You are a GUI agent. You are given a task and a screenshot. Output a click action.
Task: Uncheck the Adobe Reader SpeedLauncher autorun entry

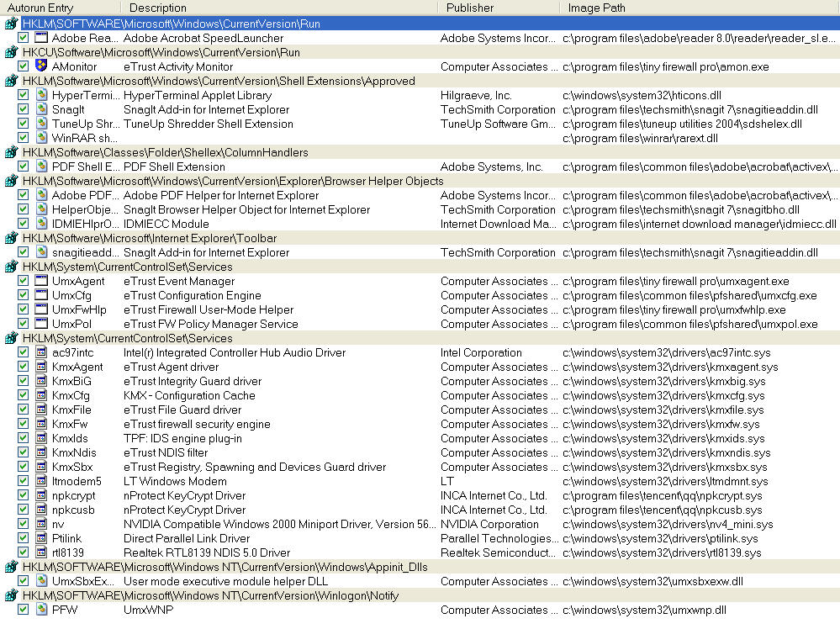[x=23, y=38]
